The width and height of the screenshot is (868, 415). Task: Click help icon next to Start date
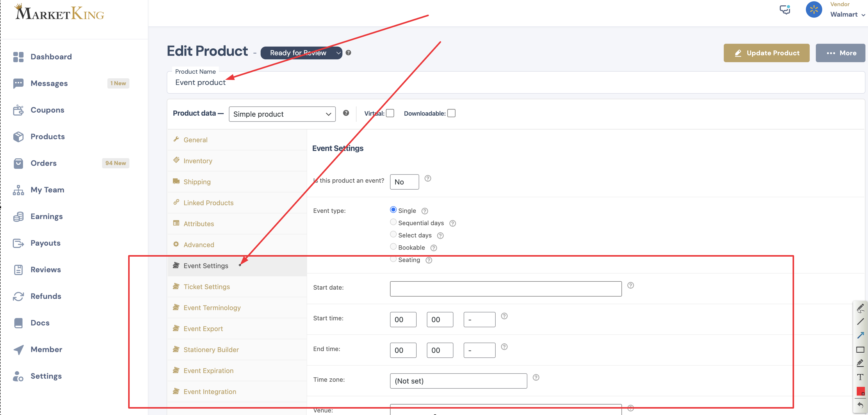630,285
